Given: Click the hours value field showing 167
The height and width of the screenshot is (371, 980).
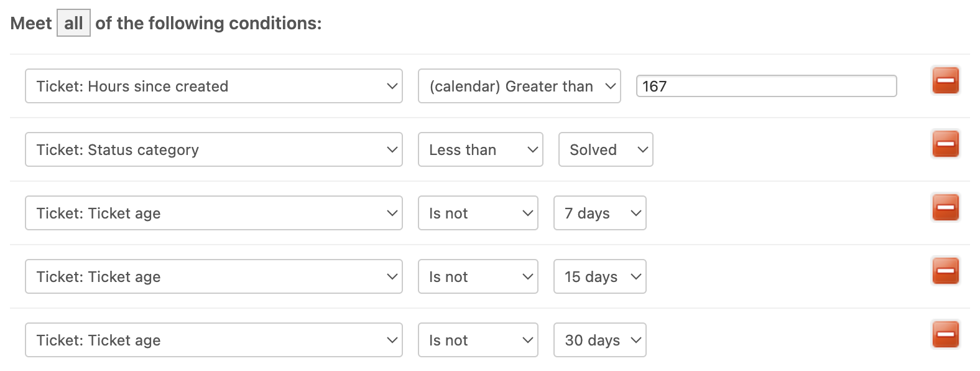Looking at the screenshot, I should pyautogui.click(x=766, y=86).
